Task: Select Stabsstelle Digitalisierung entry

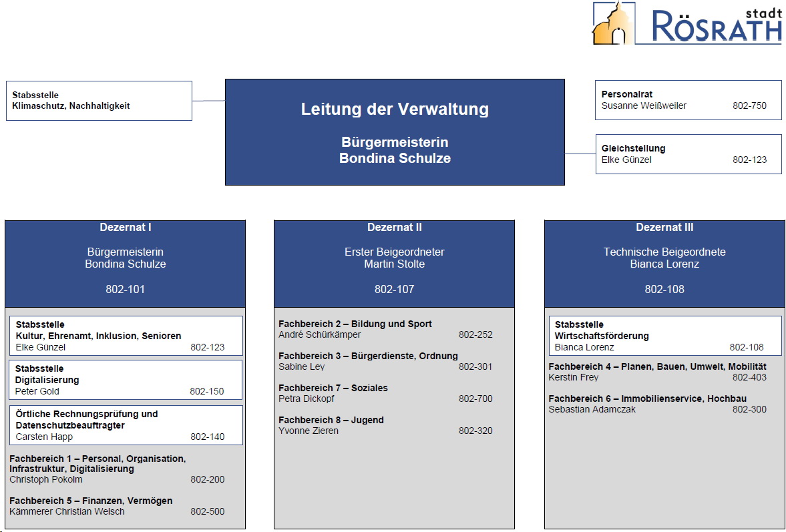Action: (x=126, y=380)
